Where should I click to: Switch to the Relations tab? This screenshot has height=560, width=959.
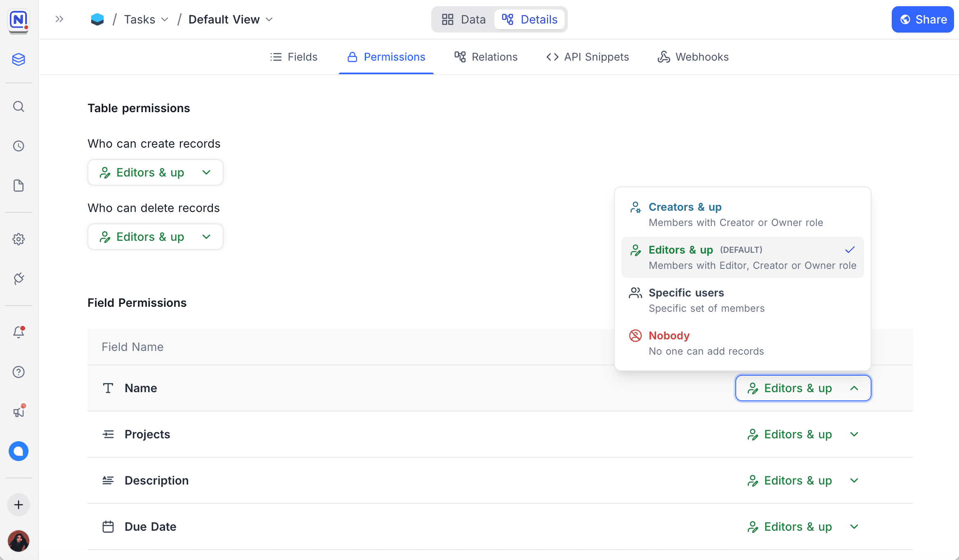486,57
